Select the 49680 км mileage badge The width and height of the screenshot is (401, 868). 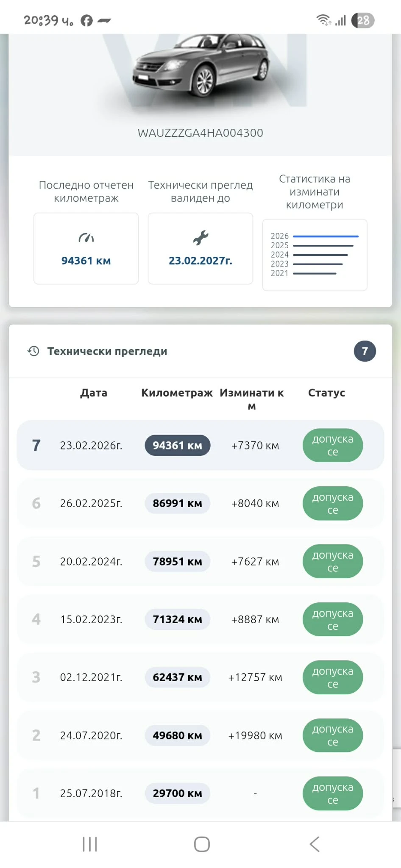coord(177,735)
